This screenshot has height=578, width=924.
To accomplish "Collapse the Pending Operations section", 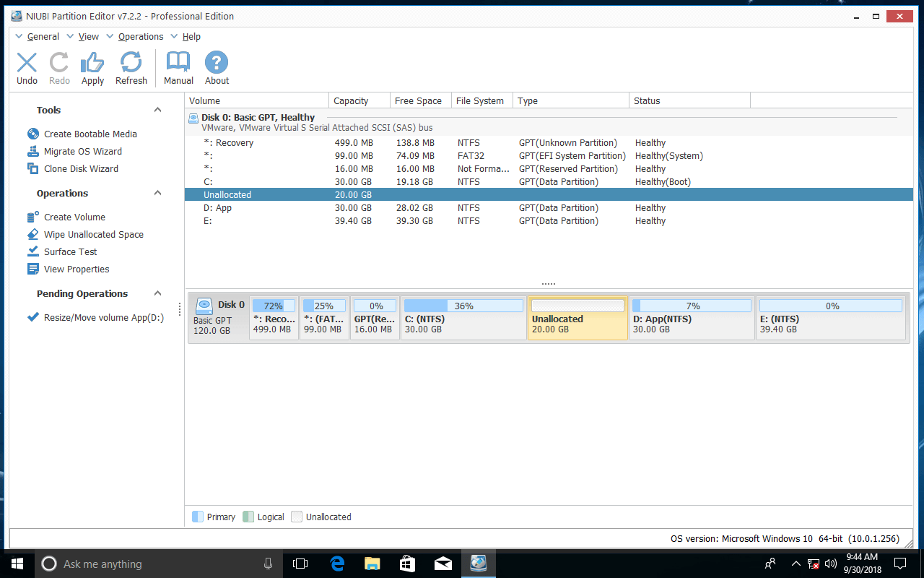I will pos(157,293).
